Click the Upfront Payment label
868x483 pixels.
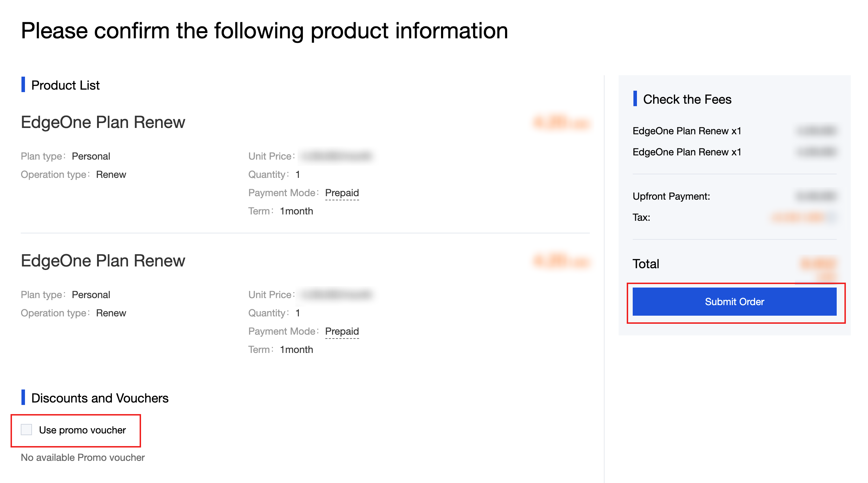(671, 196)
